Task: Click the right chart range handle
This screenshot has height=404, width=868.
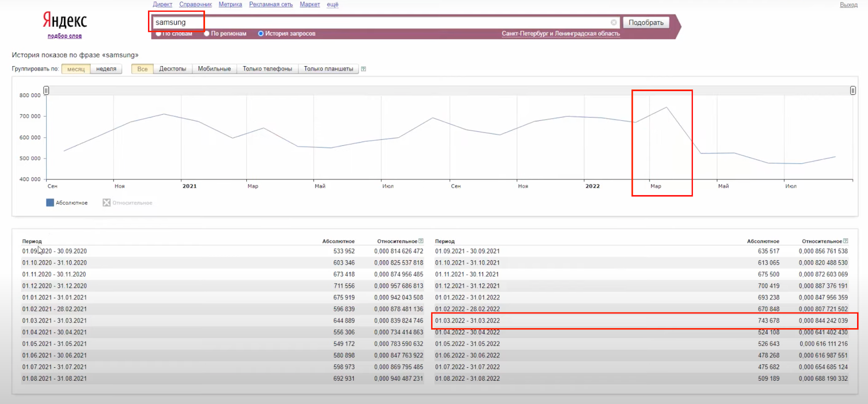Action: tap(853, 91)
